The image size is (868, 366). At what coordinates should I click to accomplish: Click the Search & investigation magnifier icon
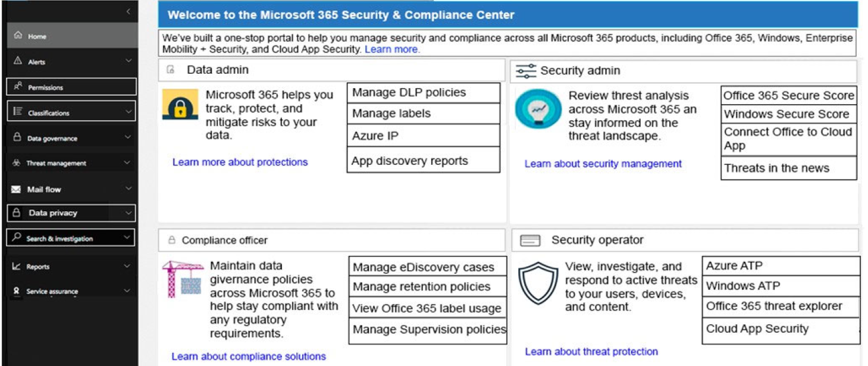17,237
